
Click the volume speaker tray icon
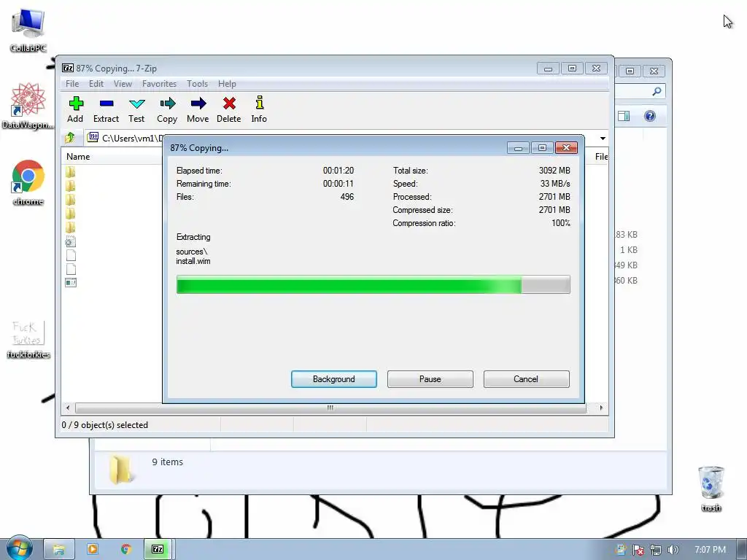[x=673, y=550]
